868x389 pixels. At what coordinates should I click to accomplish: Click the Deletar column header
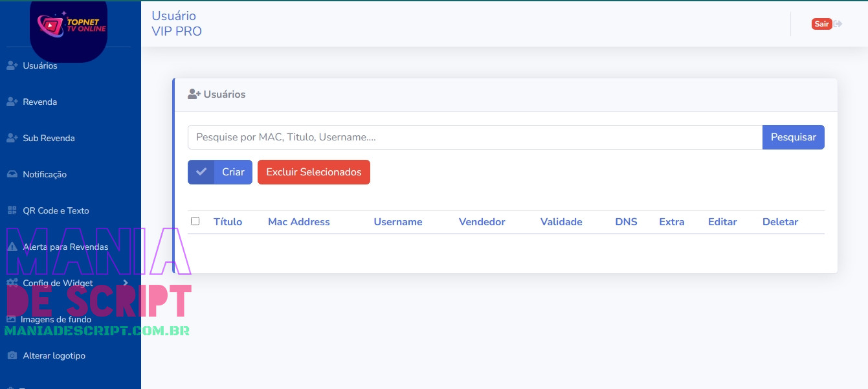780,222
